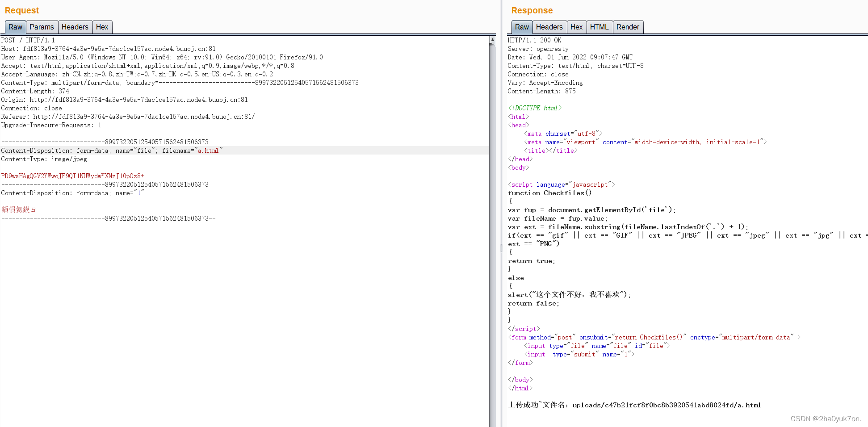Screen dimensions: 868x427
Task: Click the meta viewport line in response
Action: pyautogui.click(x=645, y=142)
